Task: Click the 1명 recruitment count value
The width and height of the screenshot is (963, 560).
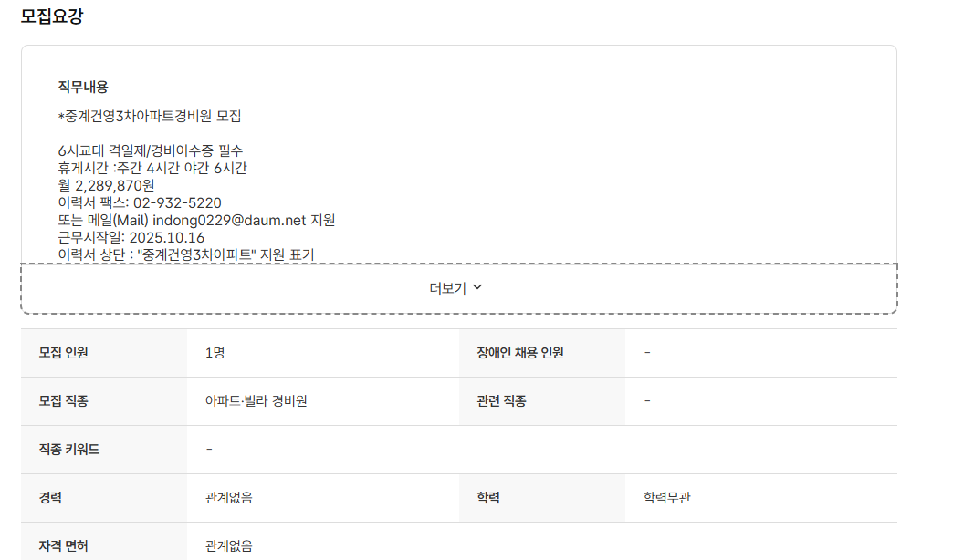Action: point(215,354)
